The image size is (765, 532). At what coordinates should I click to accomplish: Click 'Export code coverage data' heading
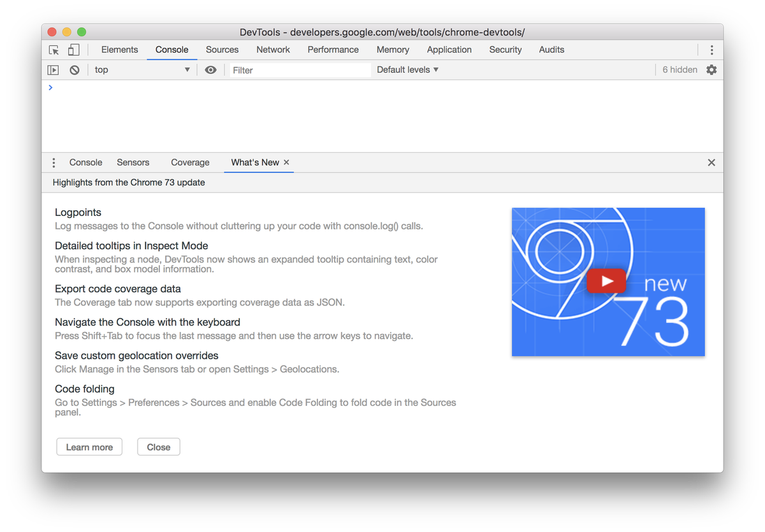pos(118,289)
